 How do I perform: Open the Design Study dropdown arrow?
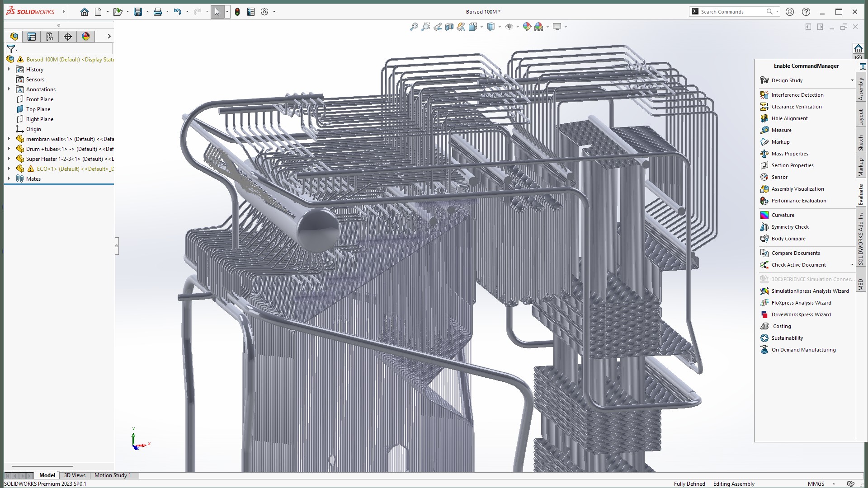point(852,80)
